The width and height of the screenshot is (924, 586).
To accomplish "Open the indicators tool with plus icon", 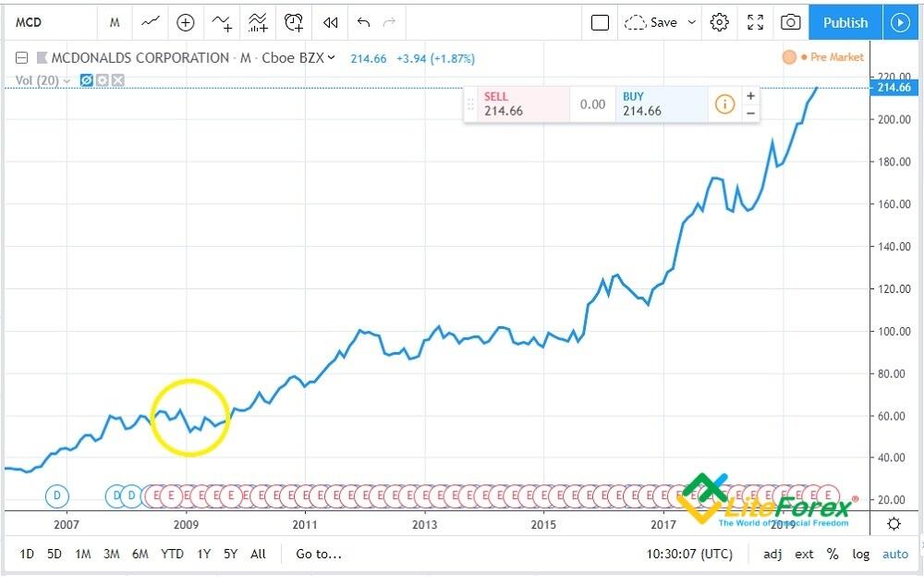I will coord(185,21).
